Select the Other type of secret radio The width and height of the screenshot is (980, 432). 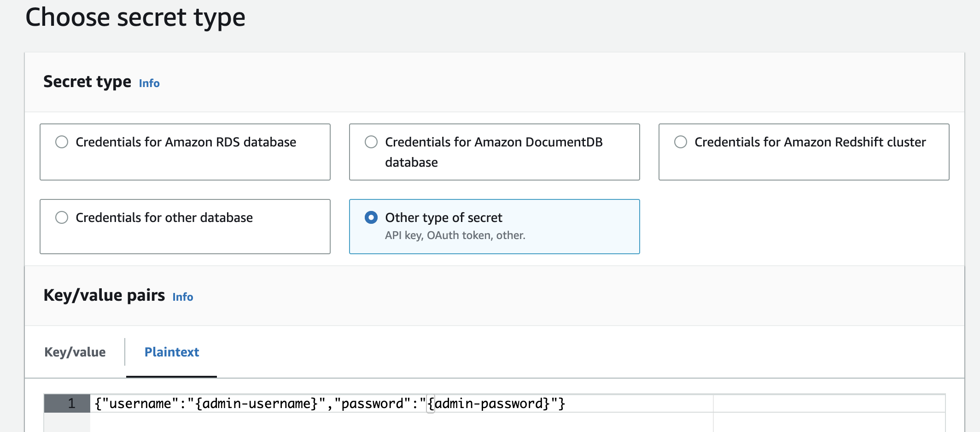point(371,217)
